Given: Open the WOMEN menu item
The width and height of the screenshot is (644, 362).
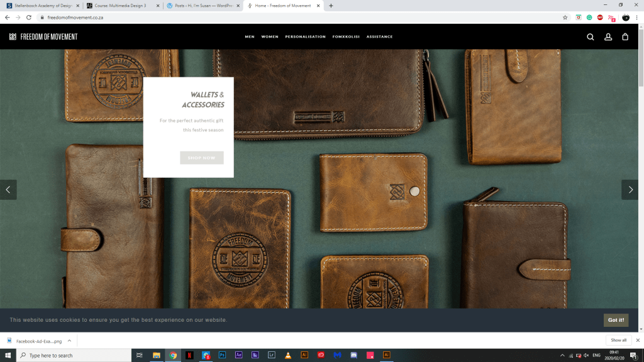Looking at the screenshot, I should (270, 37).
